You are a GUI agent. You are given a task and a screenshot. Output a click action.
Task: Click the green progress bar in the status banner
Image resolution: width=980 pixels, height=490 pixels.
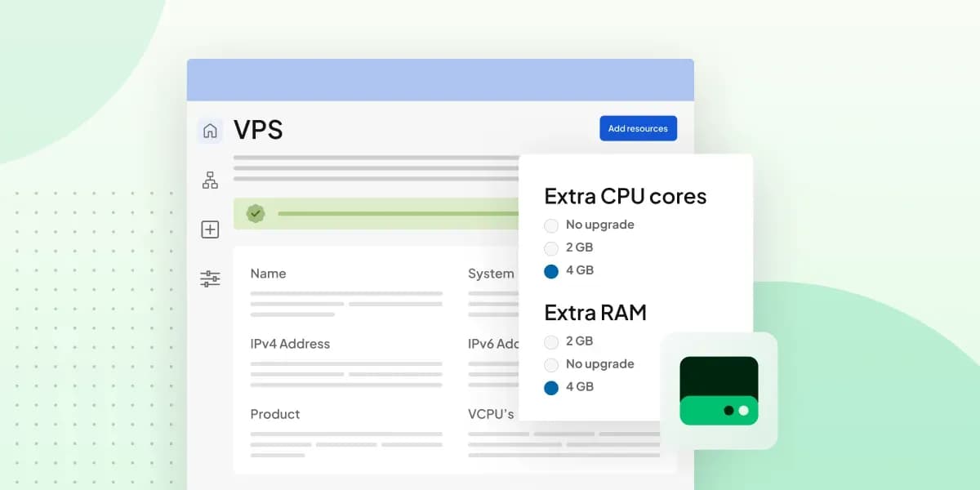point(398,213)
